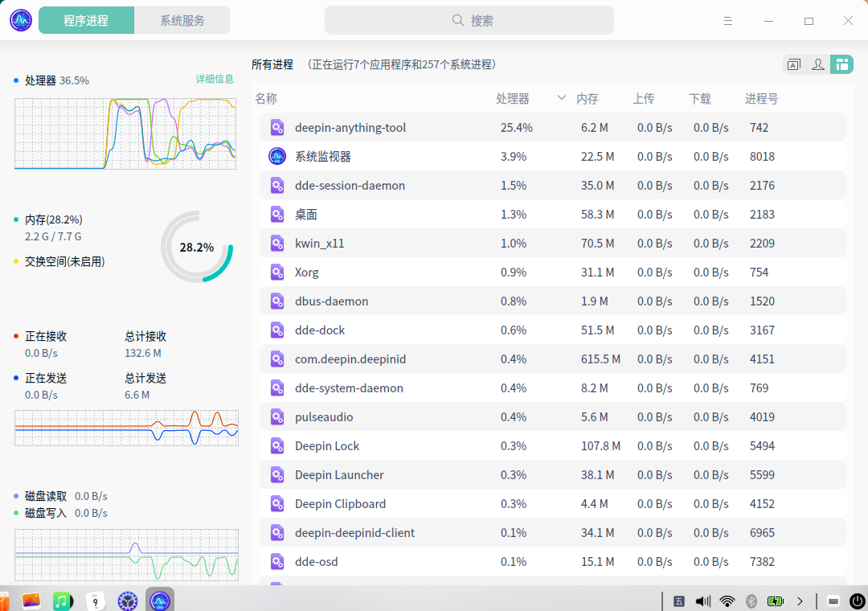Show only application processes filter icon

[794, 65]
